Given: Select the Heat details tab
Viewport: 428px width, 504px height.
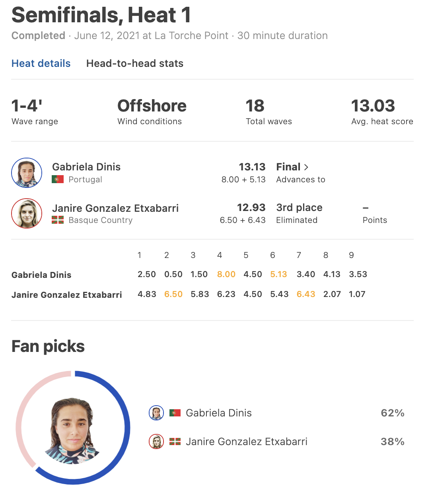Looking at the screenshot, I should click(41, 63).
